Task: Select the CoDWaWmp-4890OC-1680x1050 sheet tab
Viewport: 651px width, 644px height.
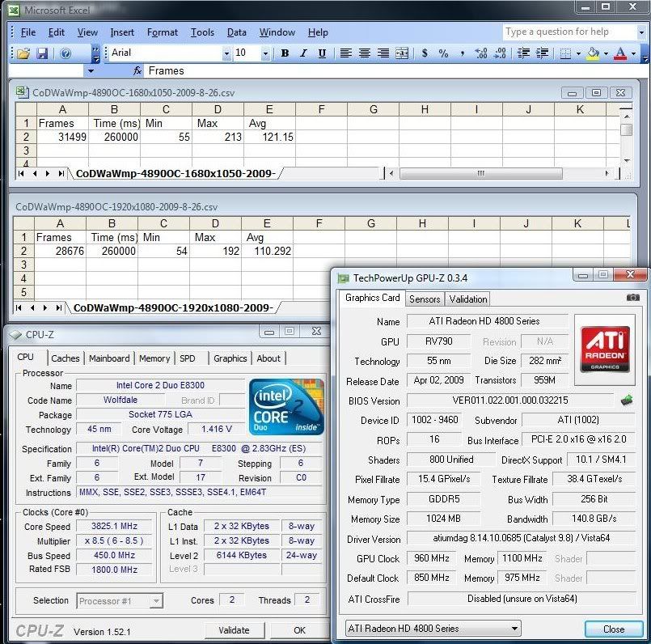Action: 175,174
